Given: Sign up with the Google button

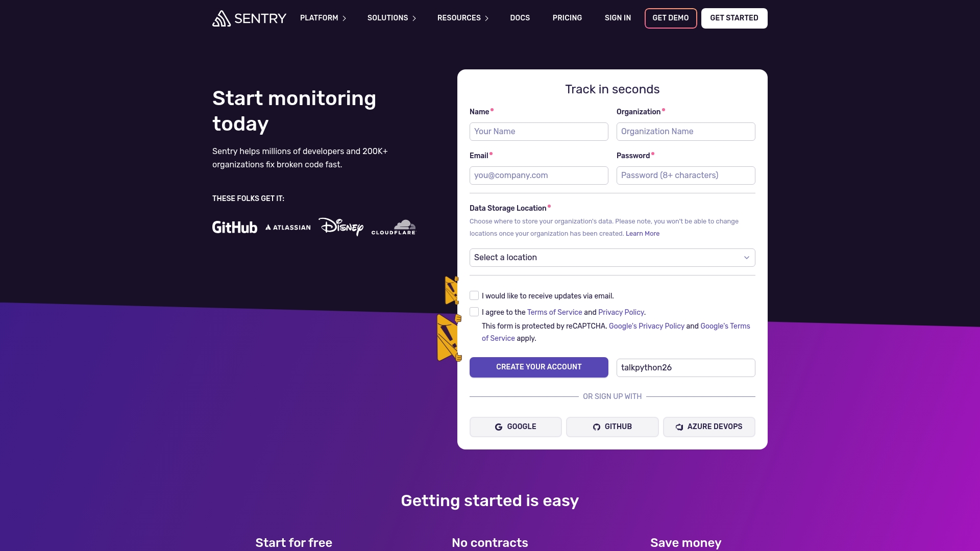Looking at the screenshot, I should pyautogui.click(x=516, y=427).
